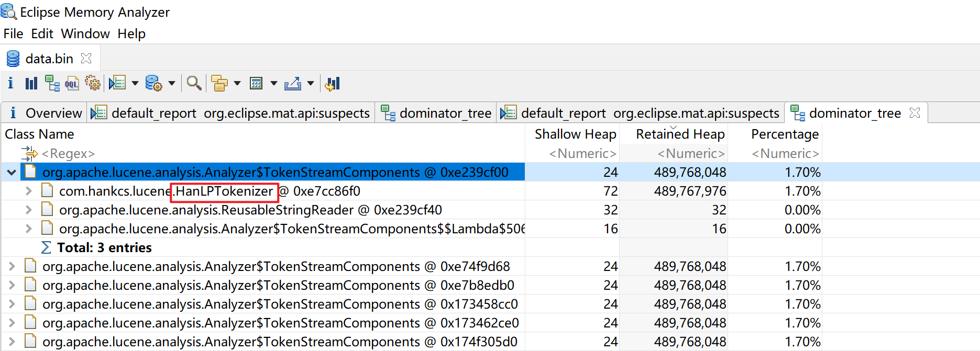Expand the TokenStreamComponents @ 0xe74f9d68 row
The height and width of the screenshot is (351, 980).
pyautogui.click(x=12, y=266)
